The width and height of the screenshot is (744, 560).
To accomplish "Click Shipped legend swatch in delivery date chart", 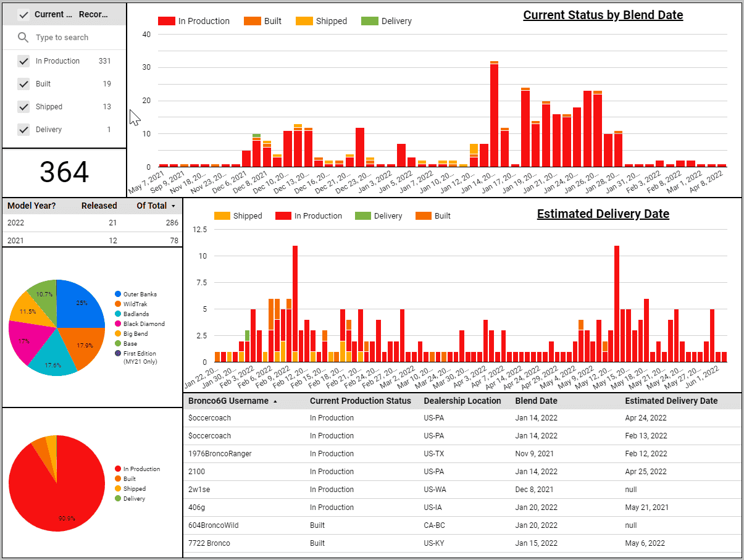I will [222, 216].
